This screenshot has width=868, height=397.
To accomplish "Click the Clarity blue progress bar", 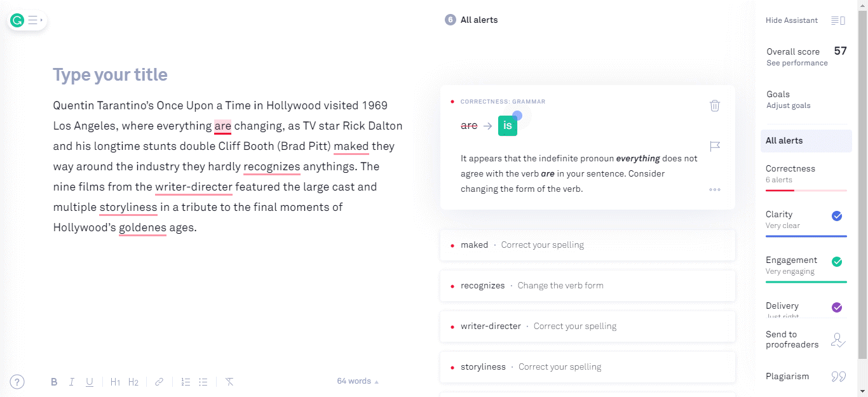I will point(806,236).
